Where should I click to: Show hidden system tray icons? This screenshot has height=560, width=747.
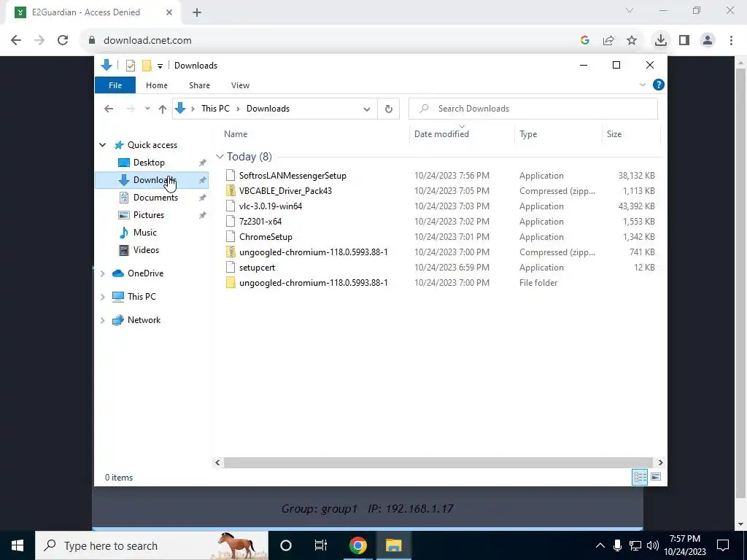[x=600, y=545]
